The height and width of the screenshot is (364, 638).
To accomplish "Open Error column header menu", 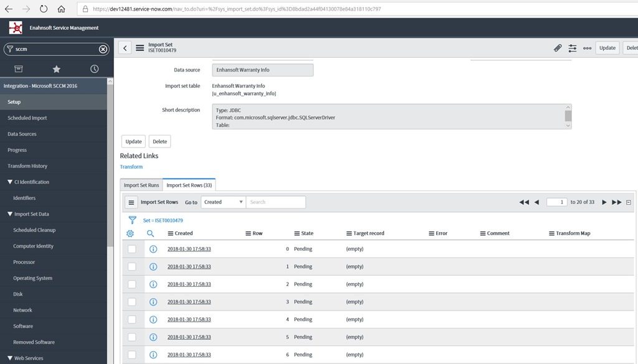I will 431,233.
